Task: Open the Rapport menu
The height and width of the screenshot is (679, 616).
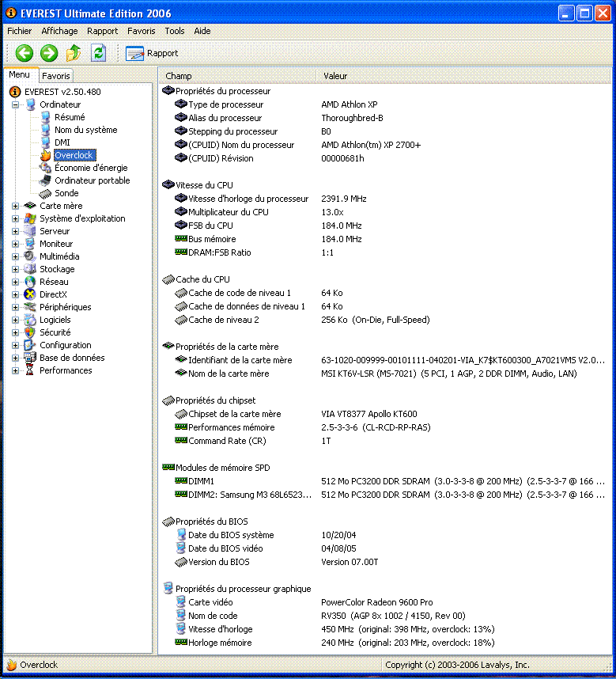Action: pyautogui.click(x=103, y=31)
